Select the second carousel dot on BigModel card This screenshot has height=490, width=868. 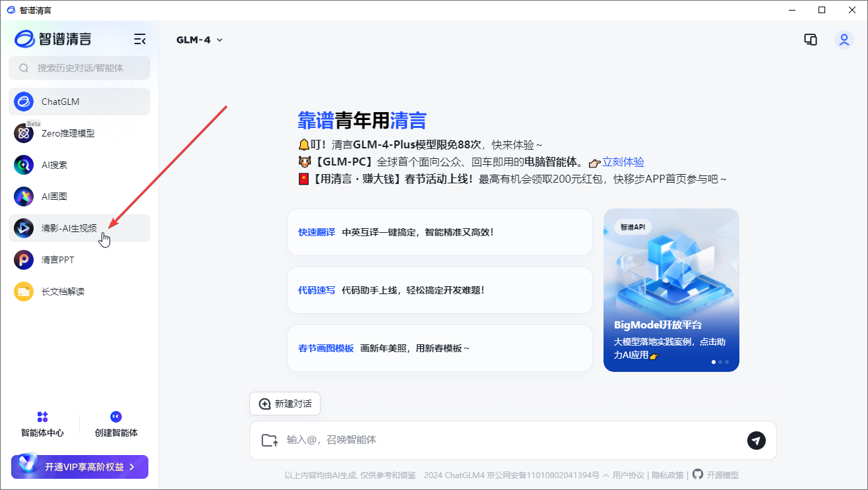click(x=720, y=361)
